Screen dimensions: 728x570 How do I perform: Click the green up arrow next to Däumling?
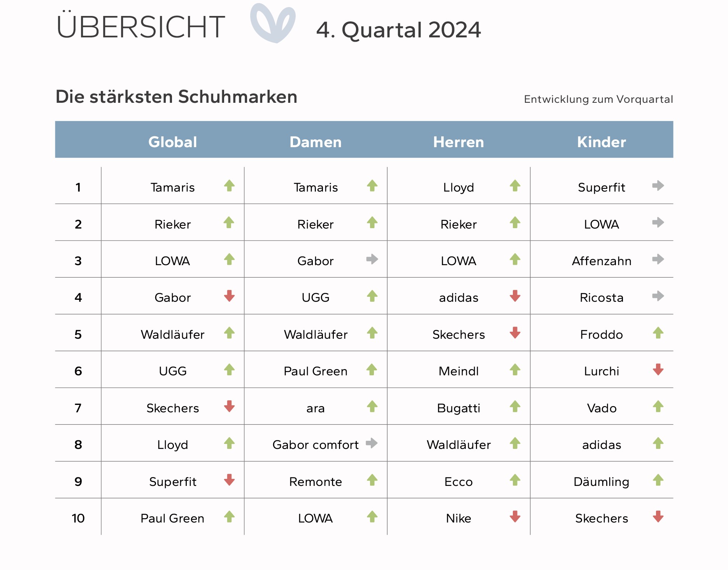[x=658, y=480]
